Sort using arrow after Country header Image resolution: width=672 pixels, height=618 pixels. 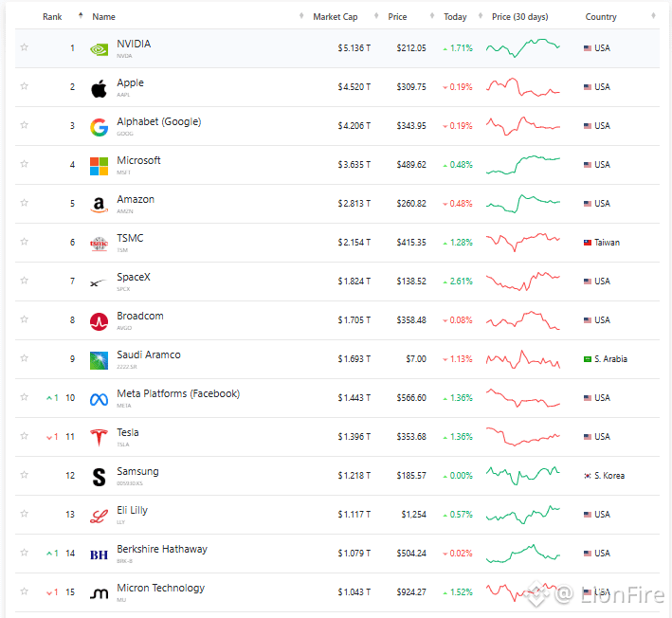[x=653, y=16]
